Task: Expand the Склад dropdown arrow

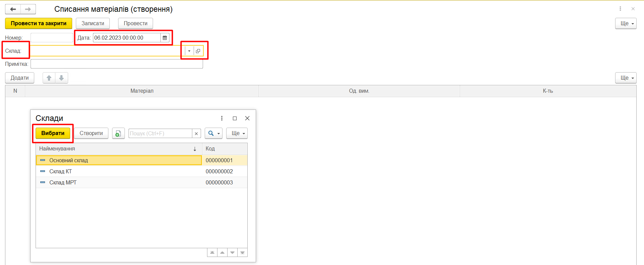Action: pyautogui.click(x=189, y=51)
